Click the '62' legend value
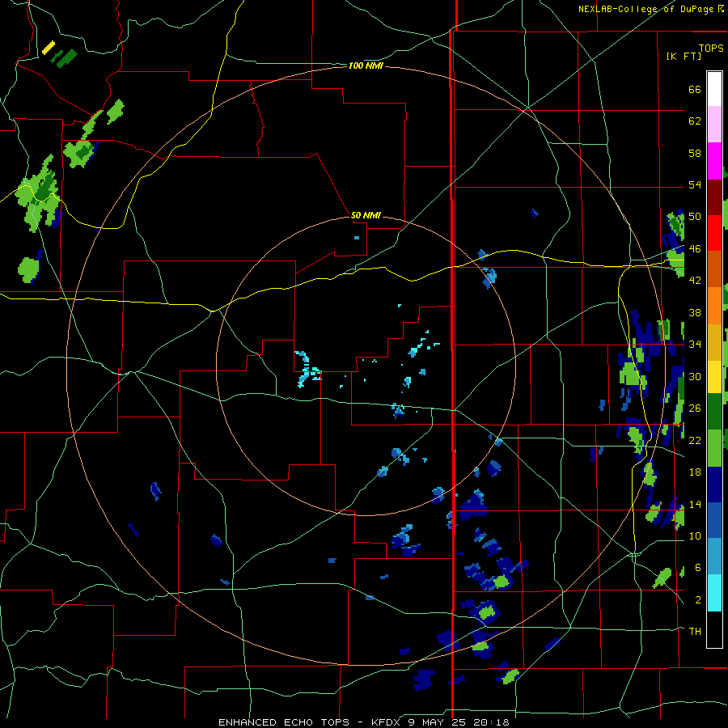This screenshot has height=728, width=728. [695, 121]
